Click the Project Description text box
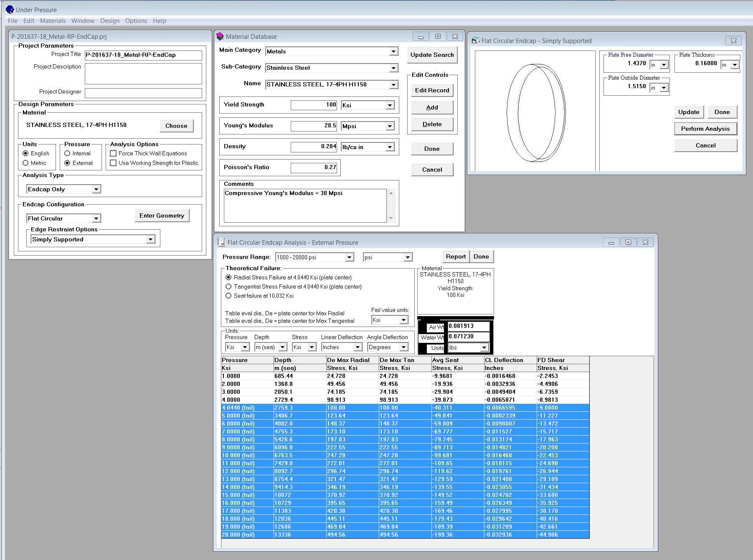The height and width of the screenshot is (560, 753). pos(143,73)
